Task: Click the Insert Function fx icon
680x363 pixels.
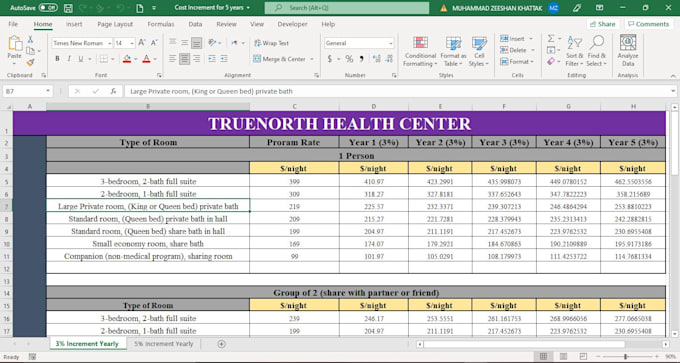Action: coord(113,92)
